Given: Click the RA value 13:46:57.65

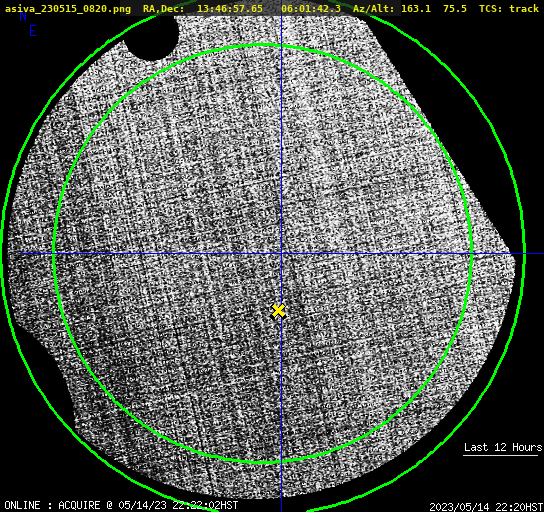Looking at the screenshot, I should (x=230, y=9).
